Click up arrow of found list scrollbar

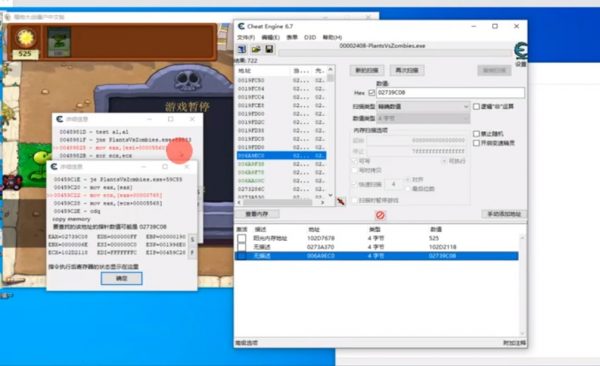pos(331,70)
